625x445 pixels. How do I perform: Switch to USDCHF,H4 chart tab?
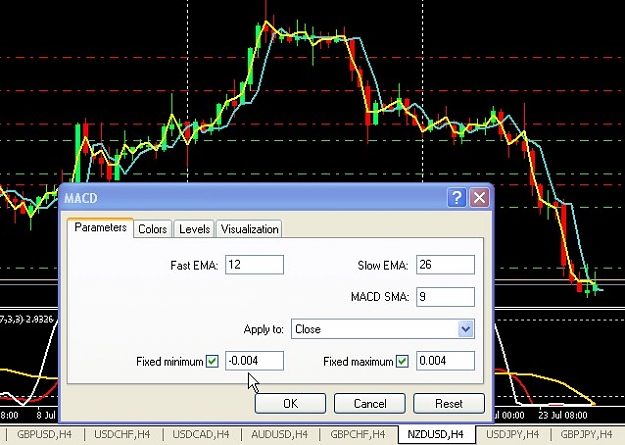[122, 434]
